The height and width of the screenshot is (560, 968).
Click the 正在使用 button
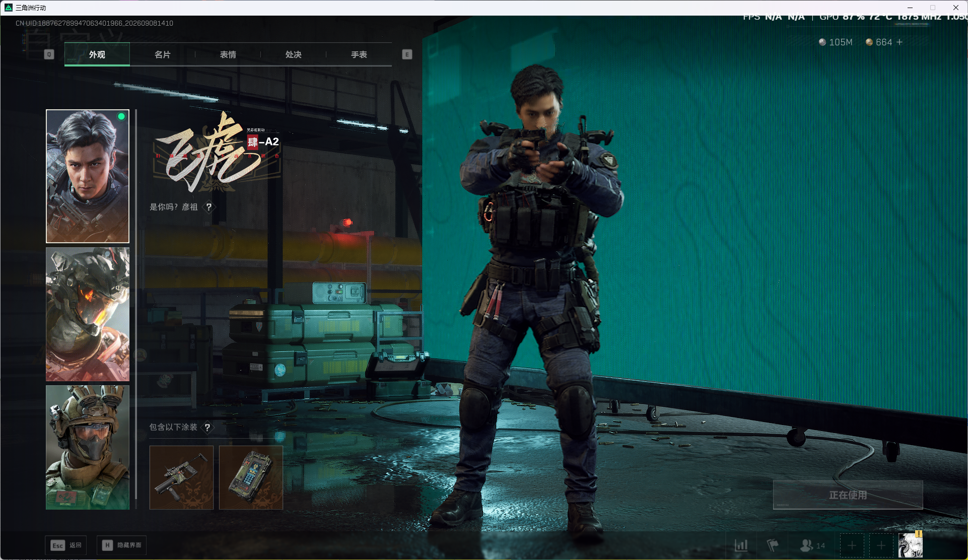pos(848,495)
